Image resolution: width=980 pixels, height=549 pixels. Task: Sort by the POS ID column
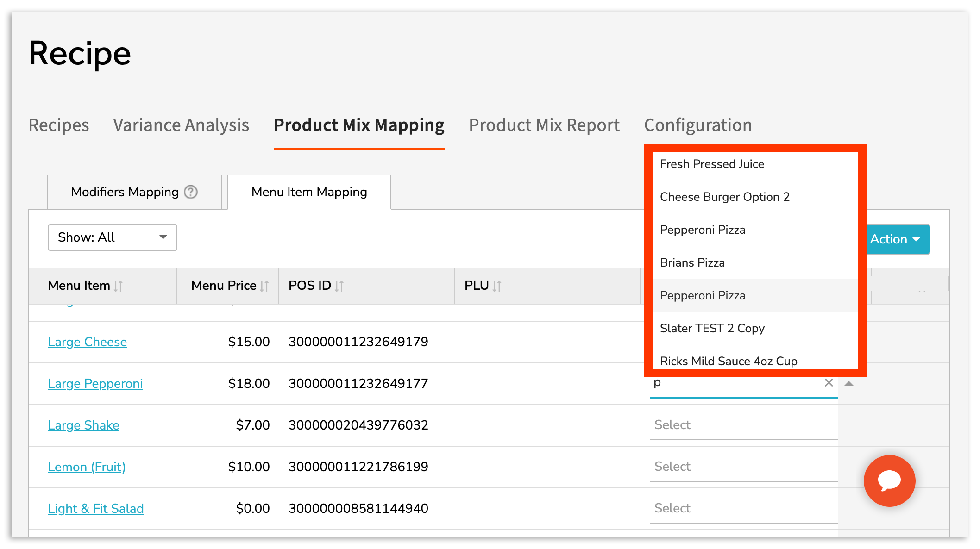tap(339, 286)
